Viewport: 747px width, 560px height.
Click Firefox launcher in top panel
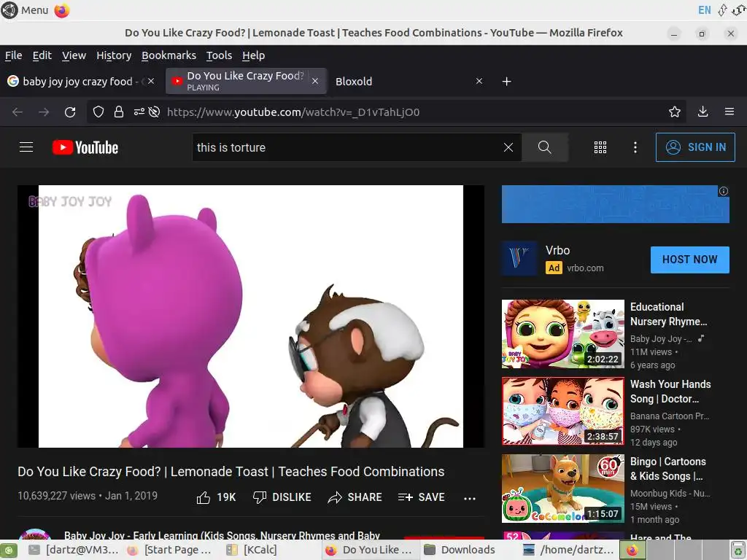pyautogui.click(x=62, y=10)
